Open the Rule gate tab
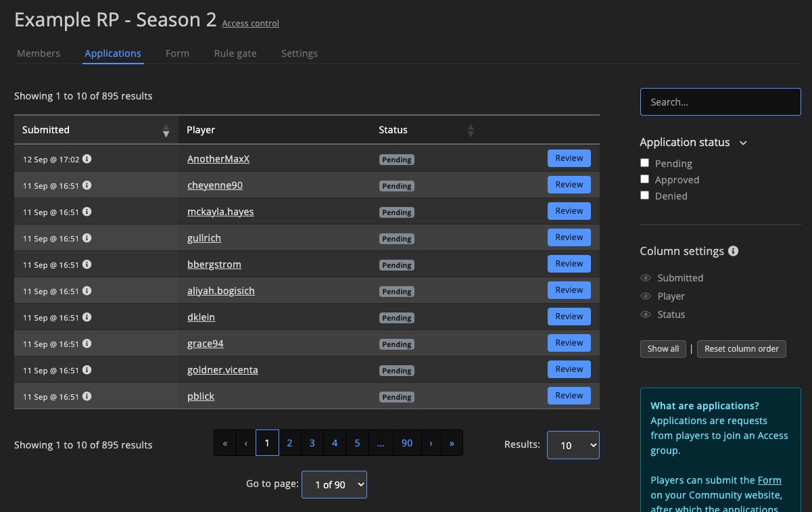 pos(235,53)
